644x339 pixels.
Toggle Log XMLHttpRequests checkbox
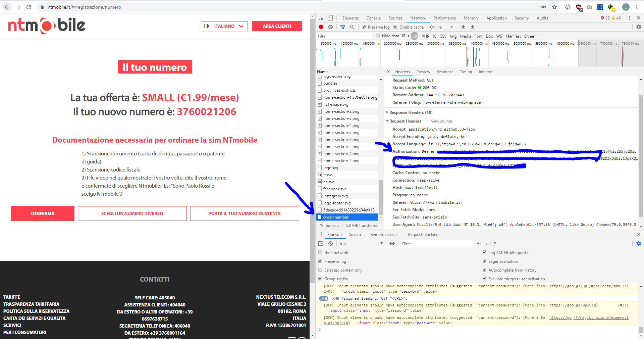click(x=484, y=252)
